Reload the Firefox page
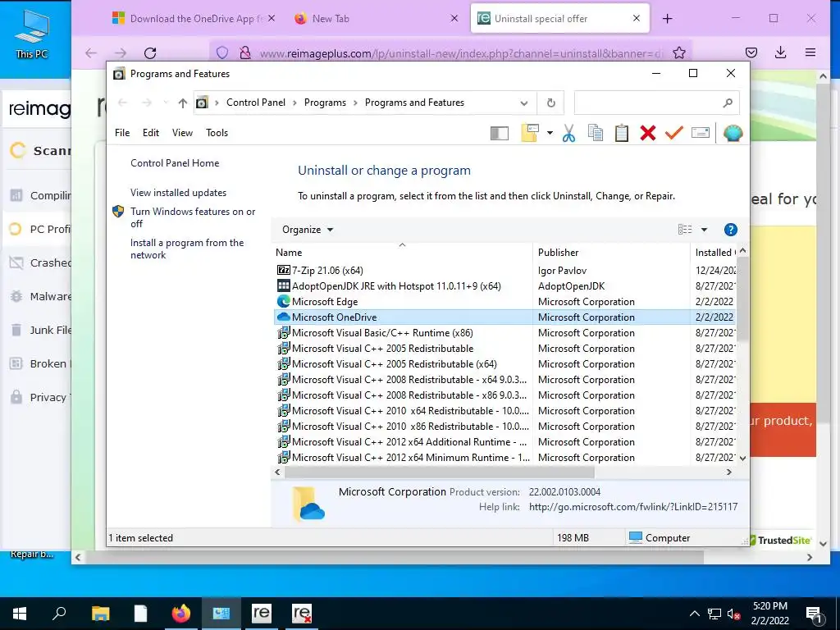The width and height of the screenshot is (840, 630). (151, 52)
